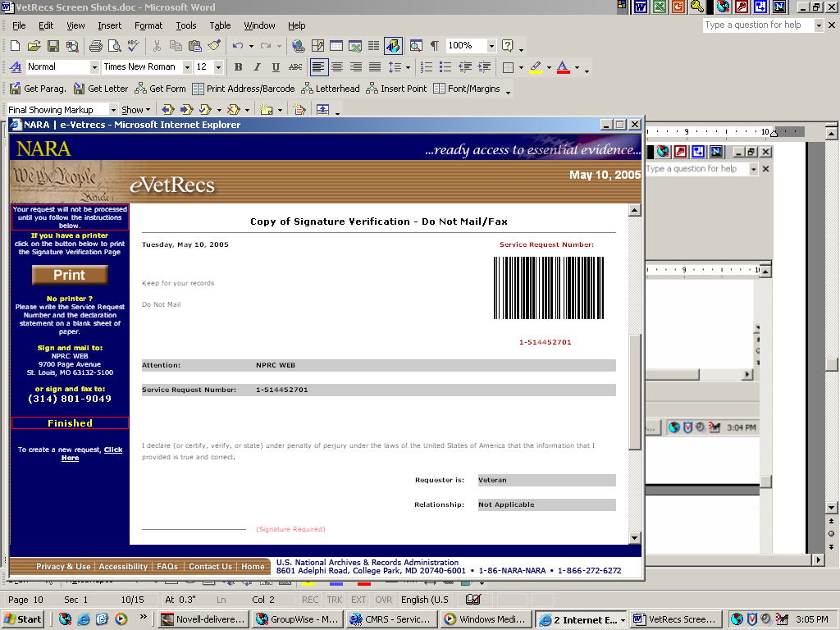
Task: Click the Print icon in Word toolbar
Action: point(95,46)
